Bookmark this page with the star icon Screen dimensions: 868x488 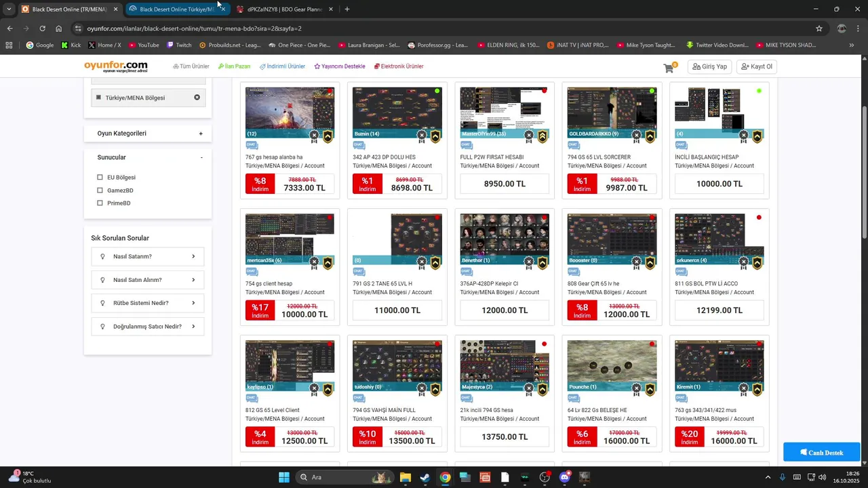pos(819,28)
